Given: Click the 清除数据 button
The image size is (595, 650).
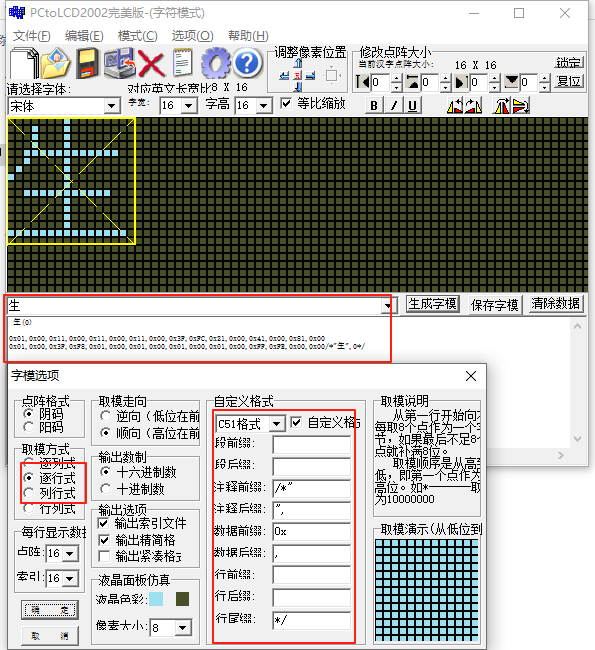Looking at the screenshot, I should tap(556, 304).
